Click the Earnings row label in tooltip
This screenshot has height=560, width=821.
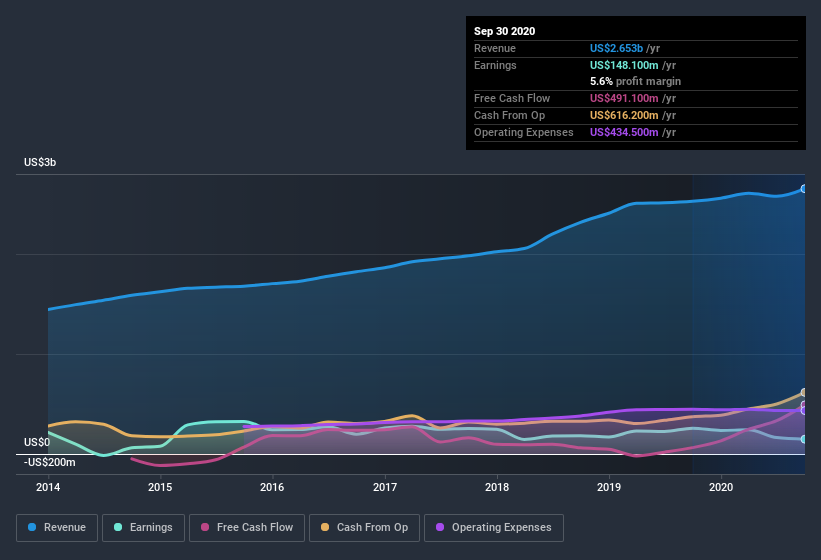click(495, 65)
